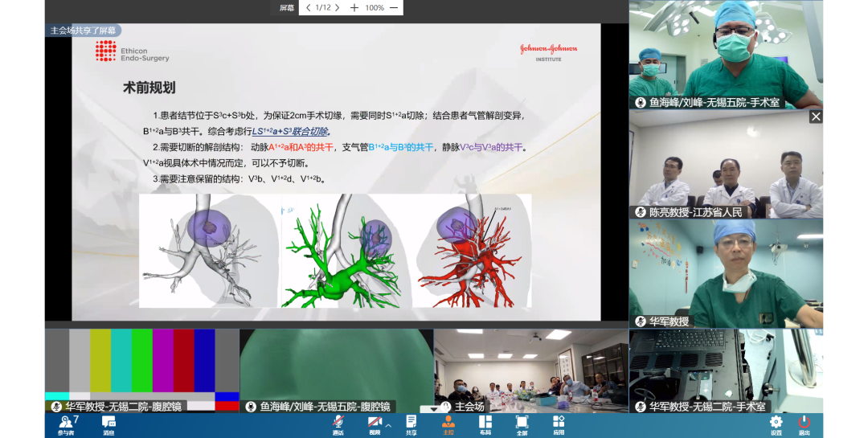The height and width of the screenshot is (438, 868).
Task: Open the participants (参与者) list
Action: (67, 425)
